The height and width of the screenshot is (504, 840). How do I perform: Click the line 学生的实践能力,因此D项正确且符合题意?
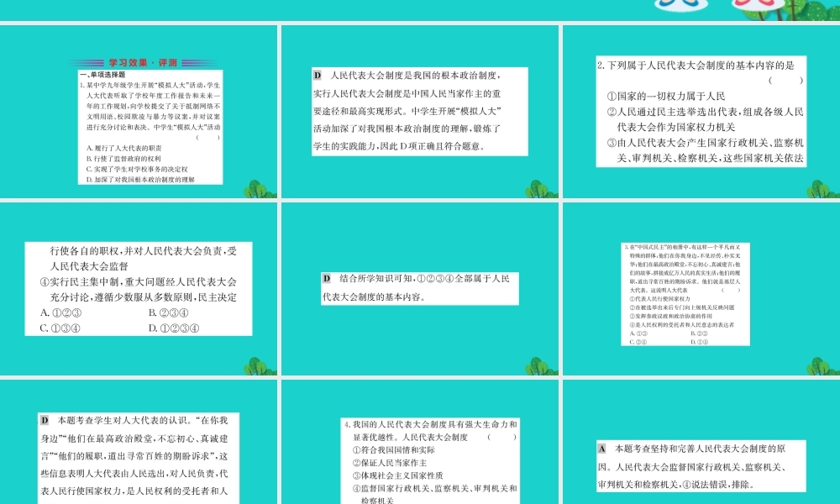click(399, 146)
